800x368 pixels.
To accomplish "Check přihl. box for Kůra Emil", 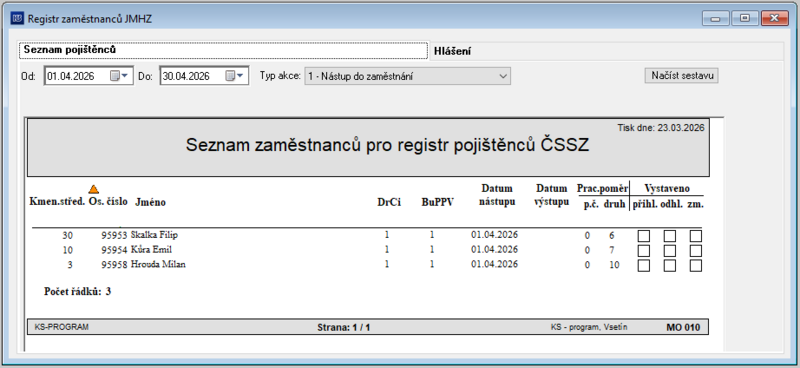I will click(644, 251).
